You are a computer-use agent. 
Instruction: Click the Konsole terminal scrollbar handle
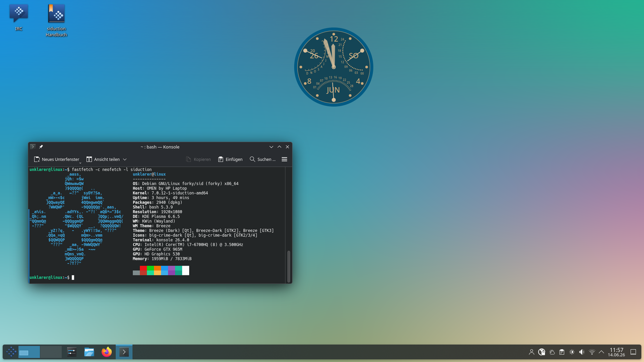[x=289, y=266]
